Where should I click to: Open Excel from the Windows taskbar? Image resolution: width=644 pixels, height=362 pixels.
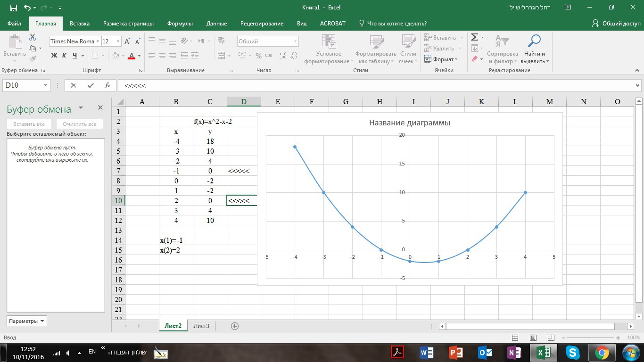[544, 352]
